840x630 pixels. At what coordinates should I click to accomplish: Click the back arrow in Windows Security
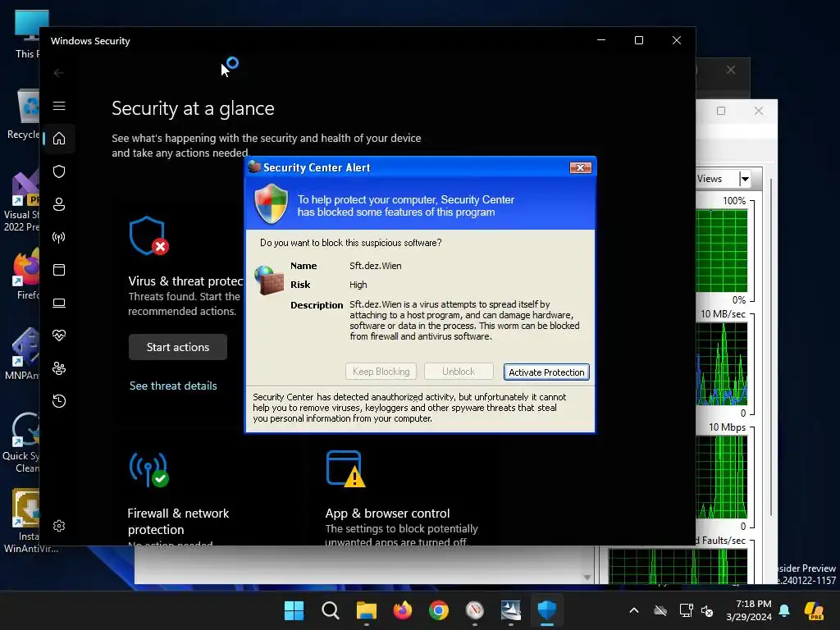[x=59, y=73]
